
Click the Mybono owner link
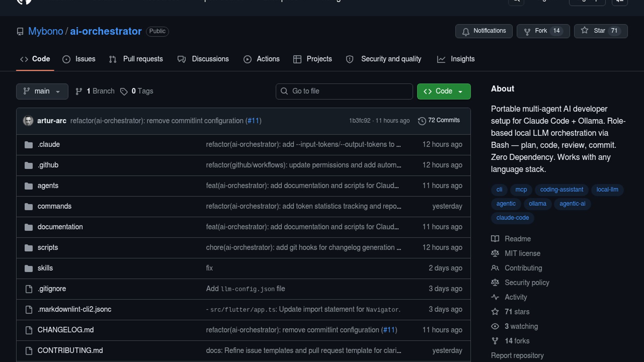pos(46,31)
